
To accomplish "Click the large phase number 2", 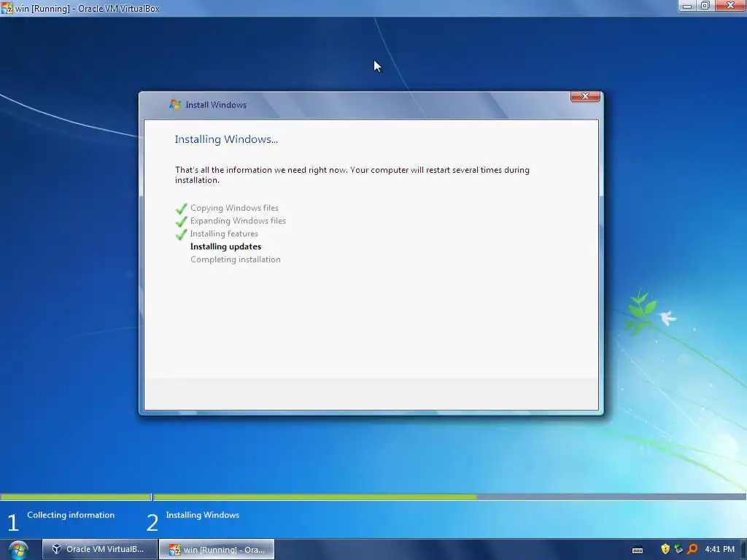I will point(152,522).
